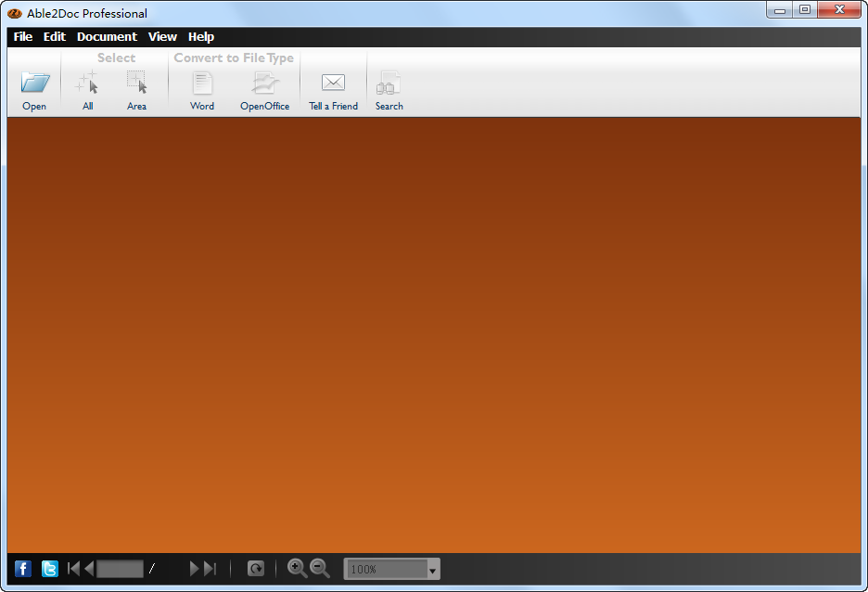Convert to Word document icon
Screen dimensions: 868x592
point(202,84)
